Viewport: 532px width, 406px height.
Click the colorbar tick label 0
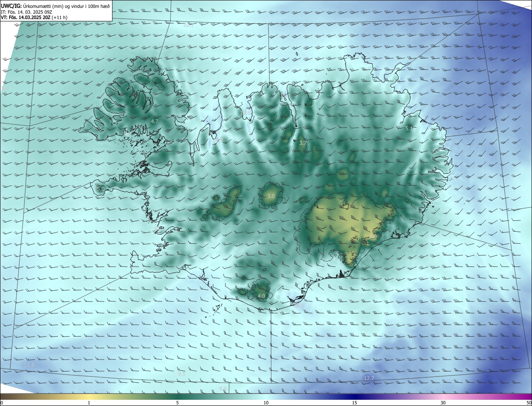[2, 403]
